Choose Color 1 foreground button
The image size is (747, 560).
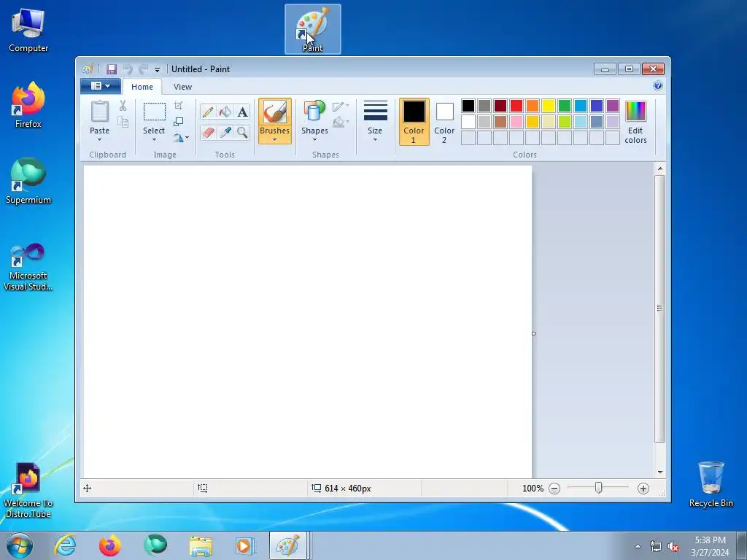[414, 122]
